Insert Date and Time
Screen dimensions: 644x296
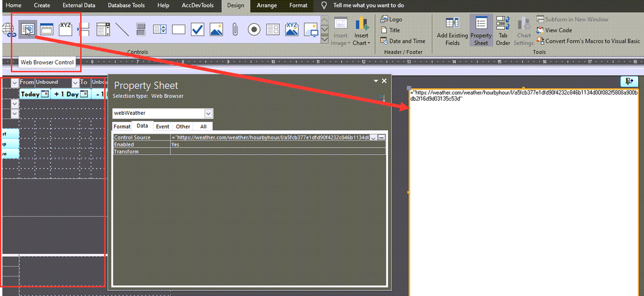coord(403,41)
